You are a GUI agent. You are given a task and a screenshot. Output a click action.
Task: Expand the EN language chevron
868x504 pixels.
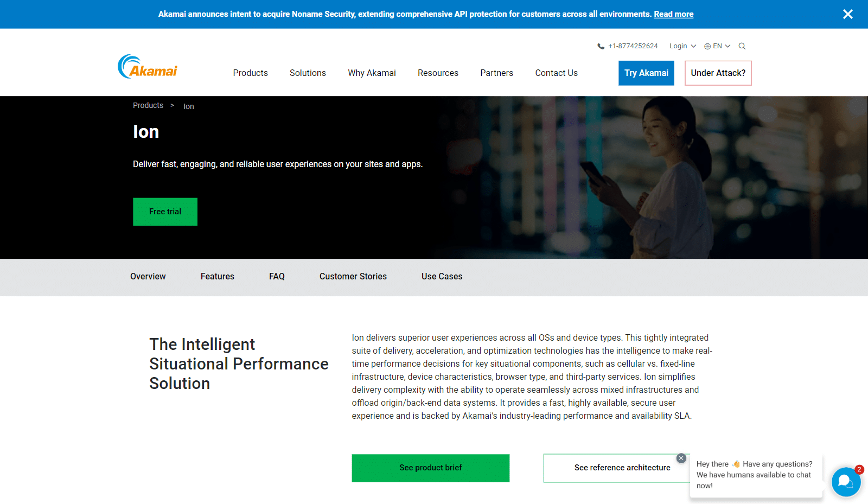coord(727,46)
